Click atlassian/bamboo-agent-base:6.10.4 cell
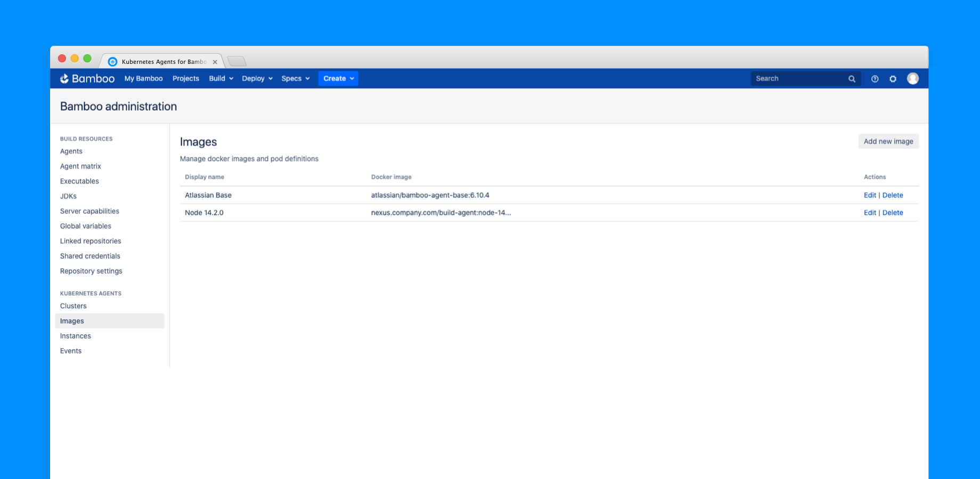This screenshot has height=479, width=980. (x=430, y=195)
